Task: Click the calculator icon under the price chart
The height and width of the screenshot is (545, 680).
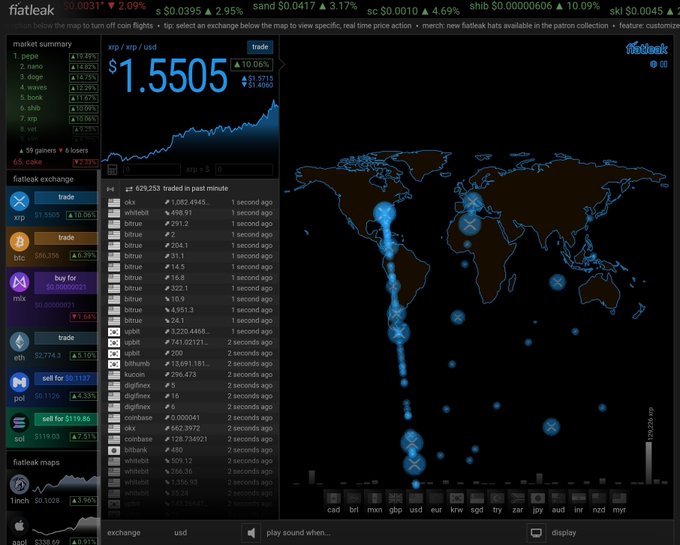Action: [x=112, y=170]
